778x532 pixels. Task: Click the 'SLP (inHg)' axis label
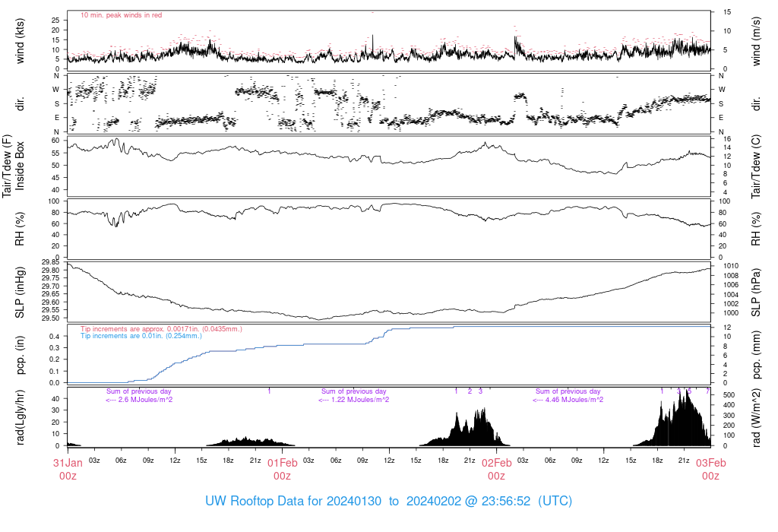20,293
